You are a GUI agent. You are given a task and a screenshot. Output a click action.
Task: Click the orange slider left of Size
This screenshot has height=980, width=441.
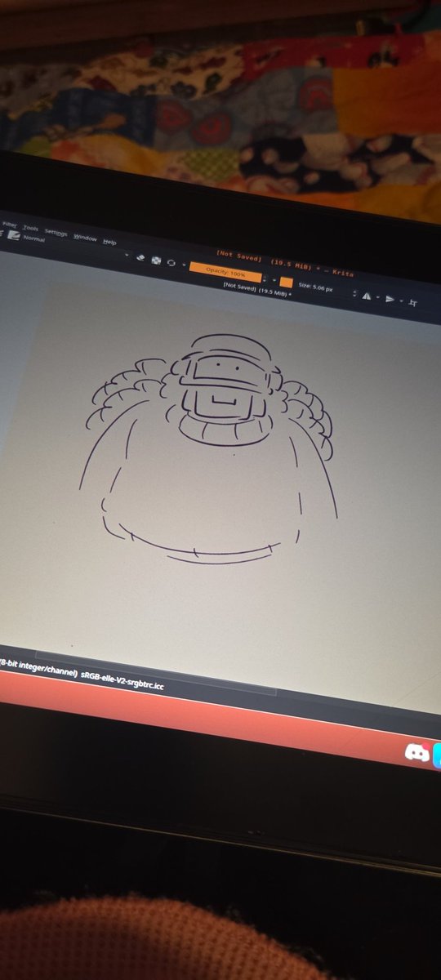coord(287,283)
